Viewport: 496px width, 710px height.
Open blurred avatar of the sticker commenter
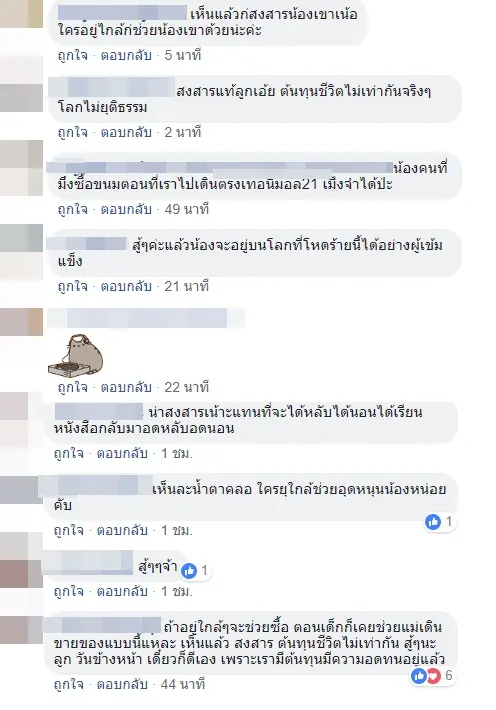[x=21, y=322]
